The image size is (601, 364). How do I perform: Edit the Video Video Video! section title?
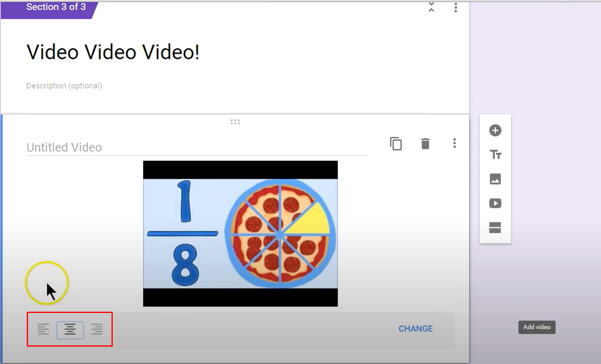[113, 51]
